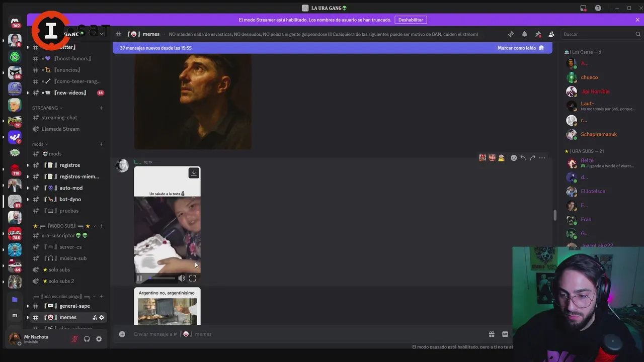
Task: Open user settings gear icon
Action: tap(99, 339)
